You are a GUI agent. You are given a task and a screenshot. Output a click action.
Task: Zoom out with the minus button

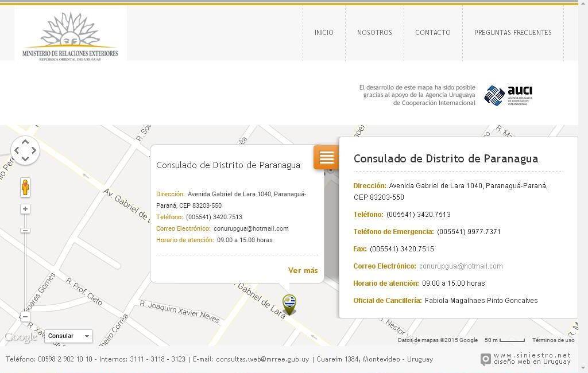coord(25,317)
